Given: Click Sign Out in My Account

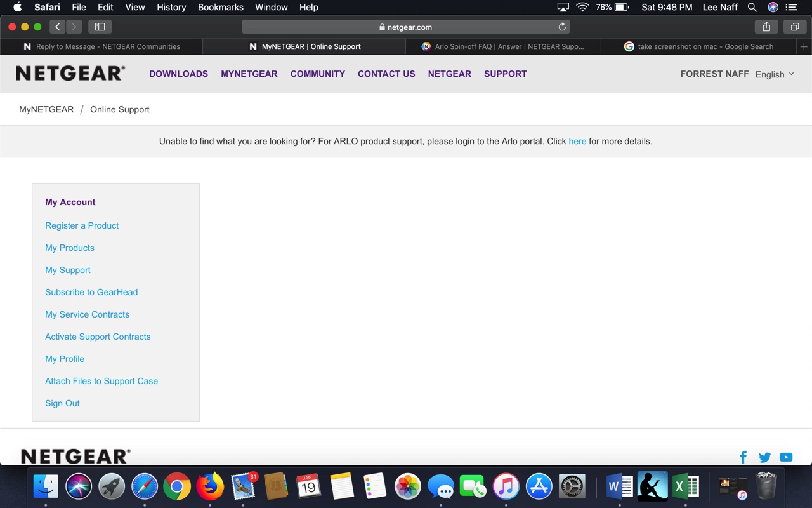Looking at the screenshot, I should click(62, 403).
